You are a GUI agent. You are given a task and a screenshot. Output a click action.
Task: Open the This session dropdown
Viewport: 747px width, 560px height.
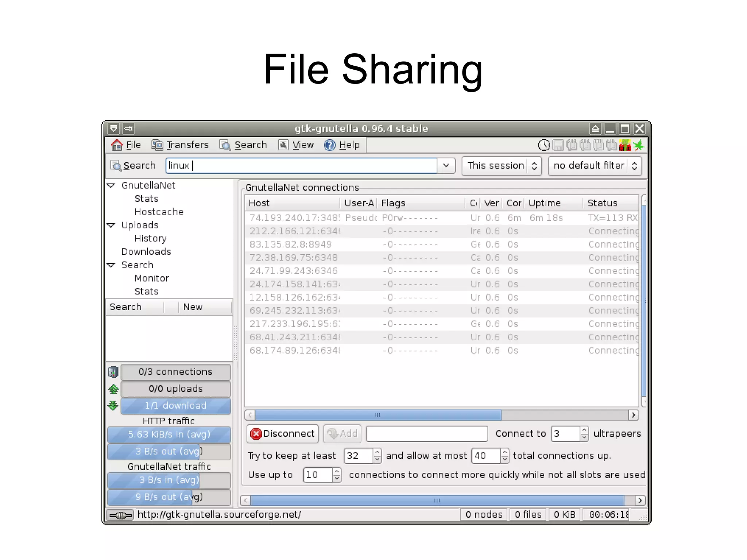coord(502,166)
